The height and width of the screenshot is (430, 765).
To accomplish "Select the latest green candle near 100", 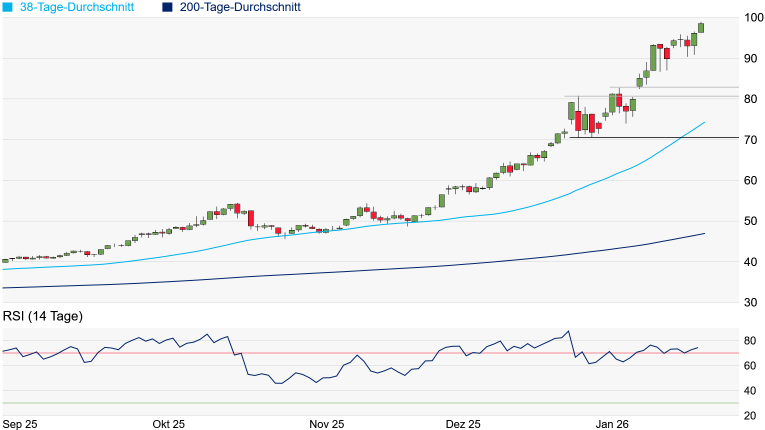I will [x=702, y=28].
